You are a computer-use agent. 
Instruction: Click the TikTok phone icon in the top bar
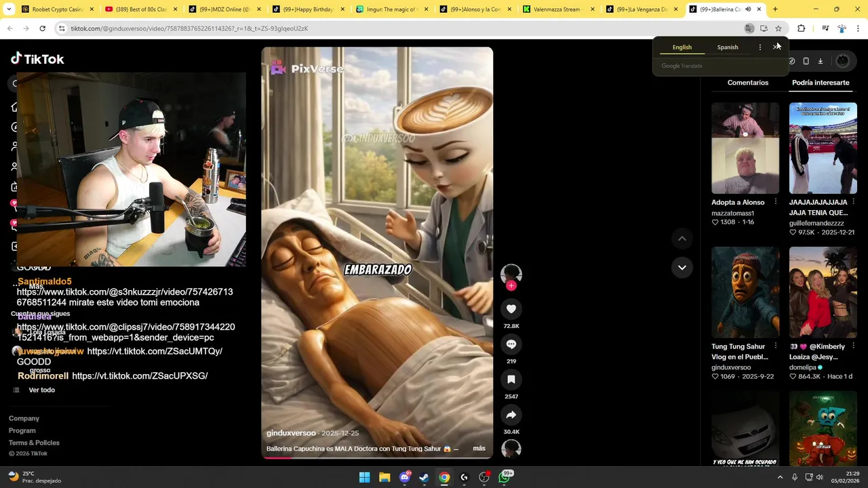coord(806,61)
